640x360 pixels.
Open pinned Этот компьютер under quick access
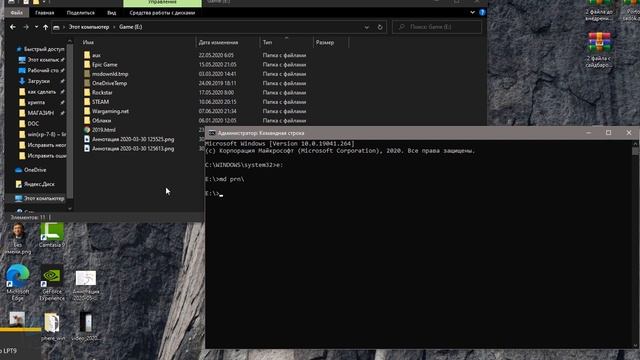click(42, 60)
